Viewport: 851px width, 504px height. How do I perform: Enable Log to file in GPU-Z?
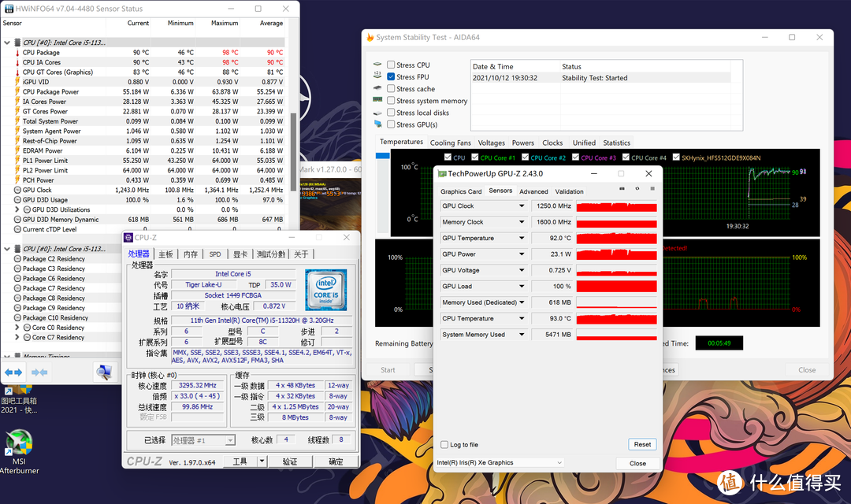tap(444, 445)
